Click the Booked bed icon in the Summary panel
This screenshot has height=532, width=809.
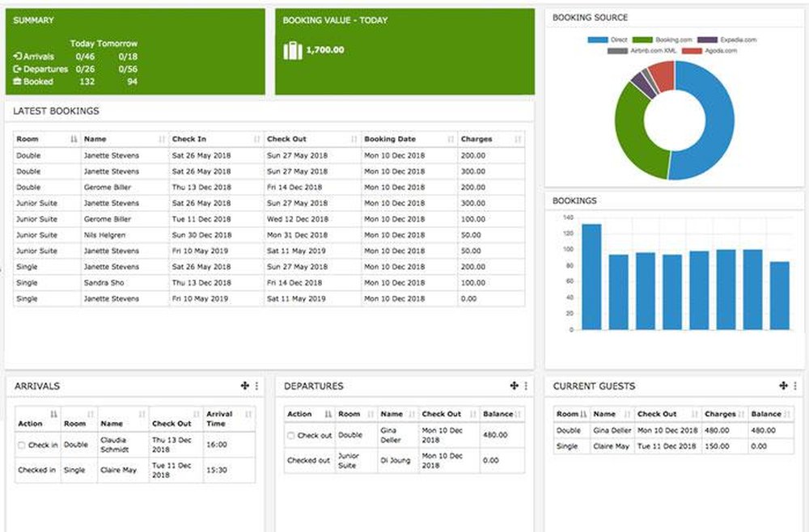pyautogui.click(x=18, y=80)
